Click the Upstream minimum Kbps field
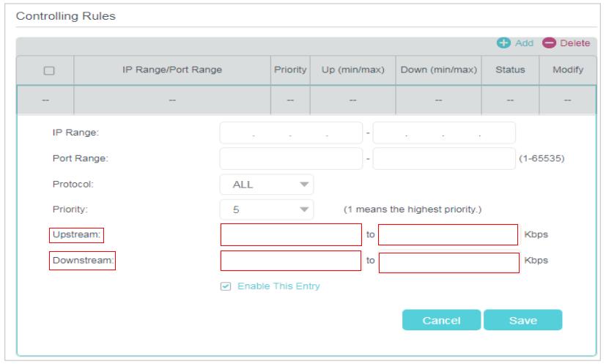Screen dimensions: 606x364 coord(291,234)
